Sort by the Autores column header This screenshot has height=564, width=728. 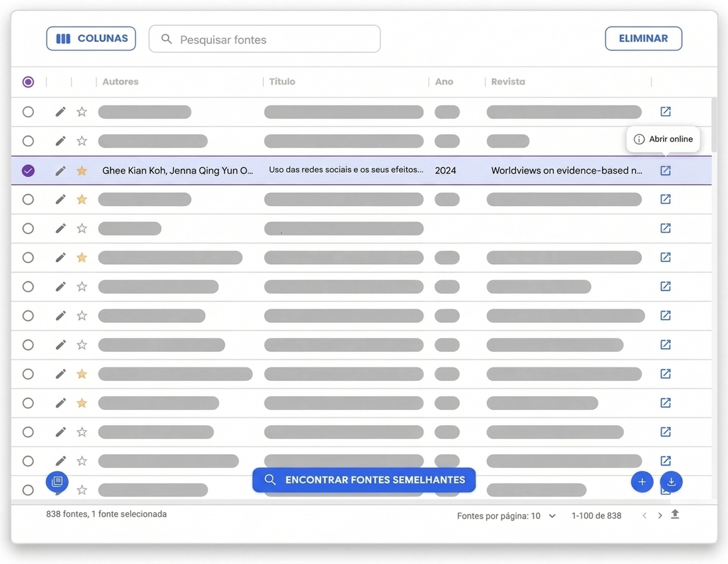click(120, 82)
